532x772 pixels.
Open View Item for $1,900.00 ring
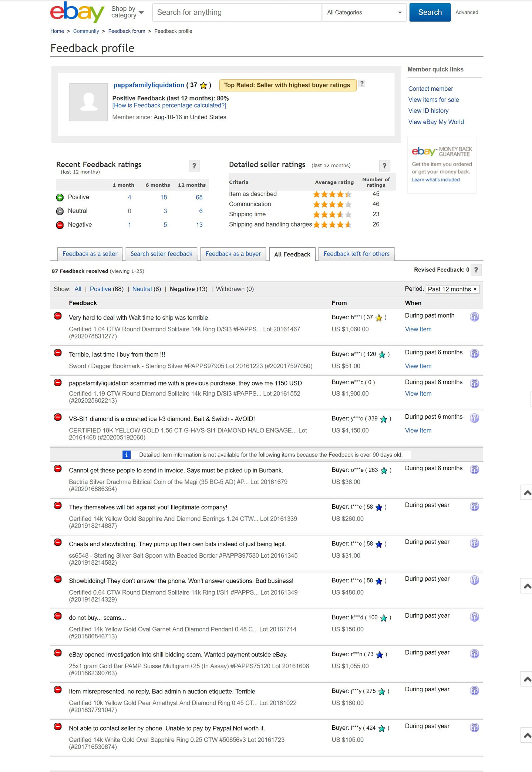coord(418,394)
